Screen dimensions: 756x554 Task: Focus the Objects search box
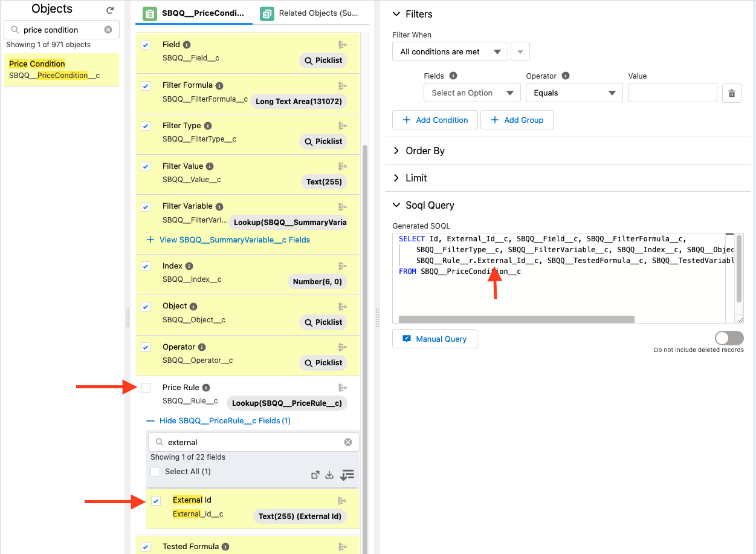62,30
